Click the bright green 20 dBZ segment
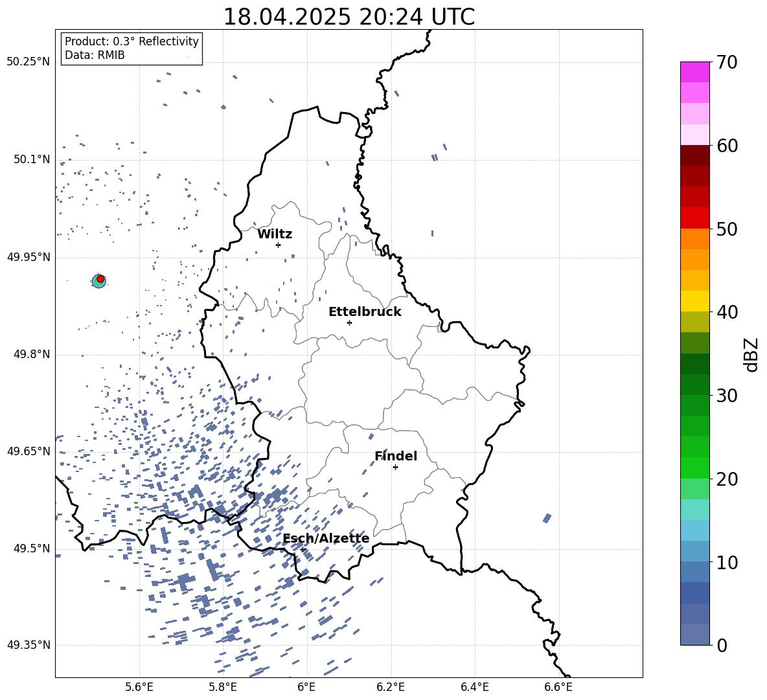Image resolution: width=767 pixels, height=700 pixels. coord(694,468)
